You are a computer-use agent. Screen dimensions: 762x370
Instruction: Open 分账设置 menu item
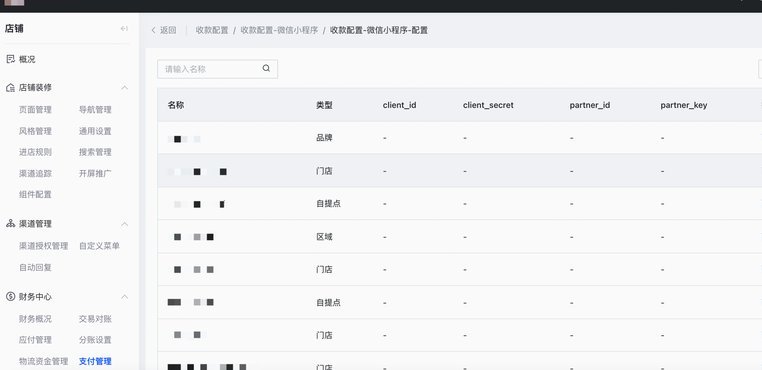[x=95, y=340]
